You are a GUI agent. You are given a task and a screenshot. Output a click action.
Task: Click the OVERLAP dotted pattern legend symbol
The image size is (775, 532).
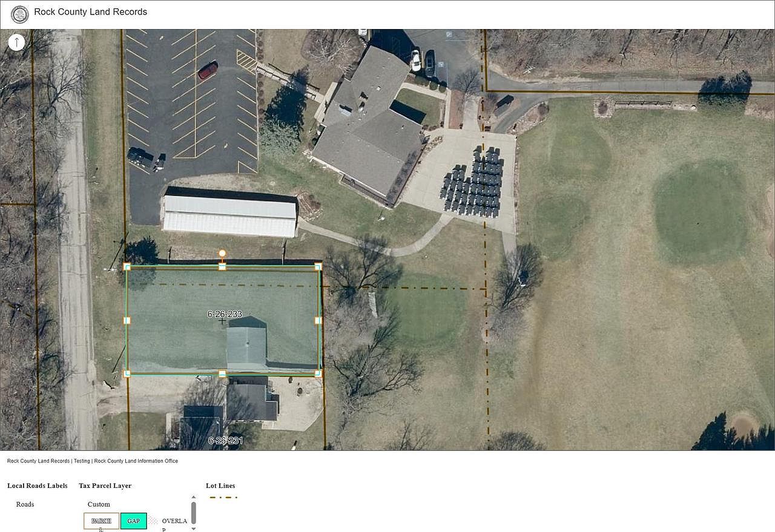point(154,521)
